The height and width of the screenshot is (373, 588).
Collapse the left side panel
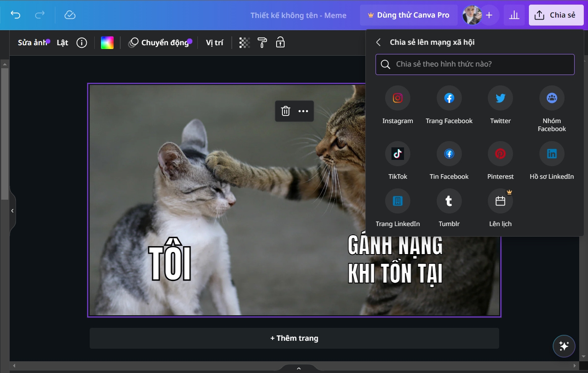pyautogui.click(x=12, y=211)
